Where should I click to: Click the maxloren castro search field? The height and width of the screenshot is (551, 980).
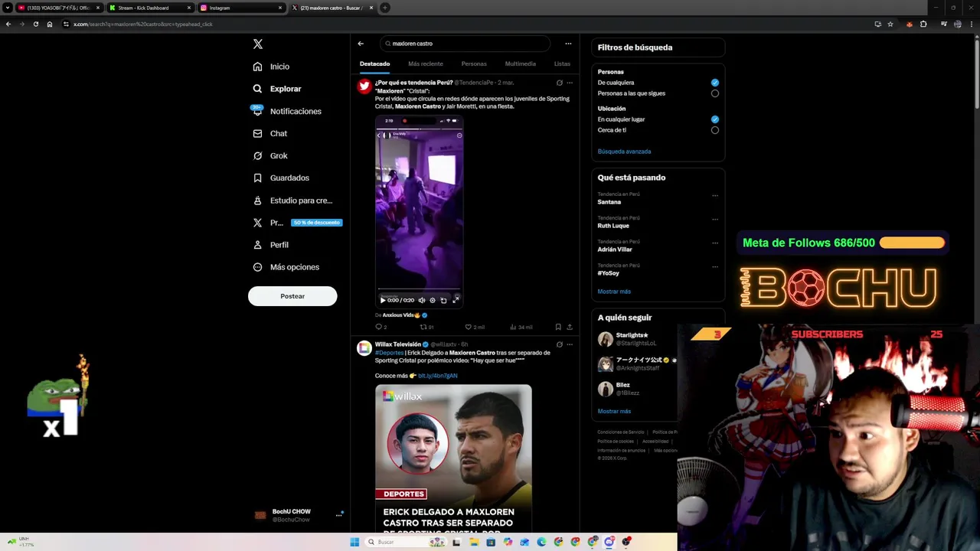coord(465,44)
